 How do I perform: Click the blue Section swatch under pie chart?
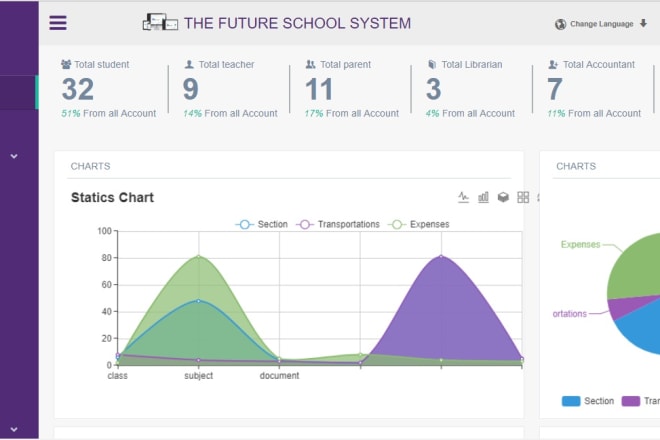coord(571,401)
